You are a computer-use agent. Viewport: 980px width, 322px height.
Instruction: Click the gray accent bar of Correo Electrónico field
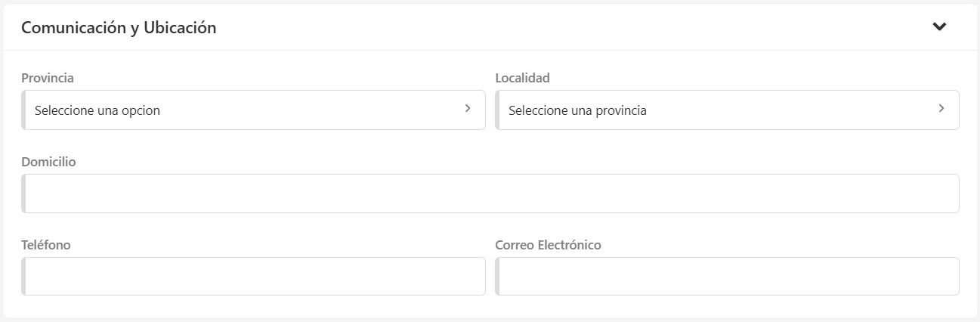[497, 277]
